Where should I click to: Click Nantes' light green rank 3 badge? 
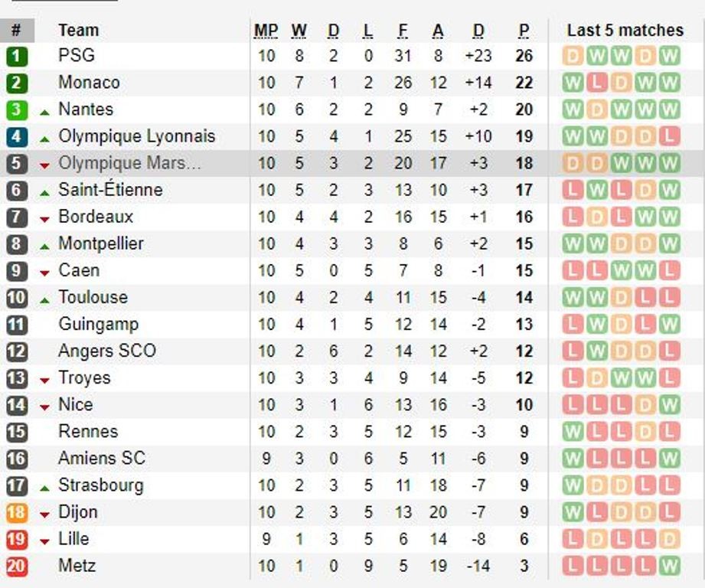16,109
